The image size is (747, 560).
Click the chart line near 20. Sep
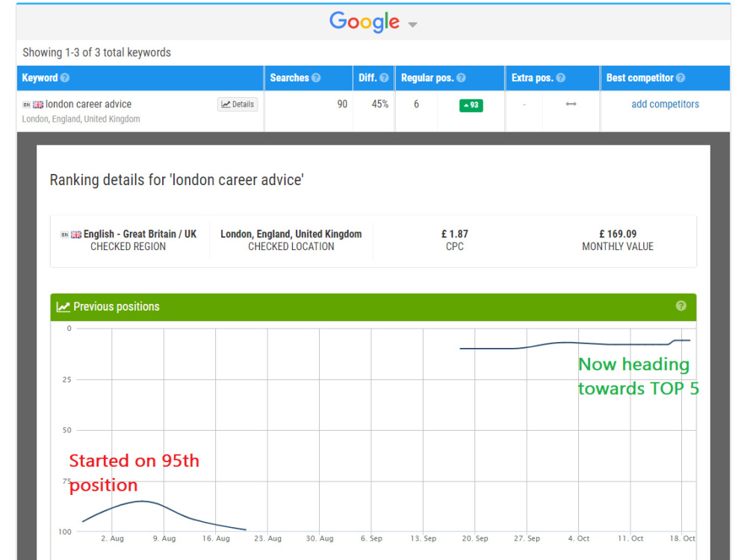[475, 349]
